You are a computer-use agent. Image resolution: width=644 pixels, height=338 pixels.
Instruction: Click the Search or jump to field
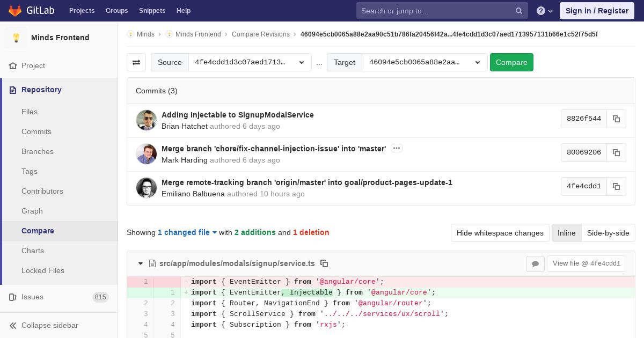442,11
